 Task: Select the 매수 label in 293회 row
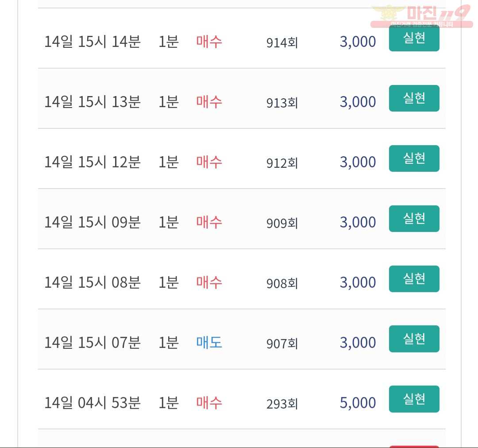(209, 403)
